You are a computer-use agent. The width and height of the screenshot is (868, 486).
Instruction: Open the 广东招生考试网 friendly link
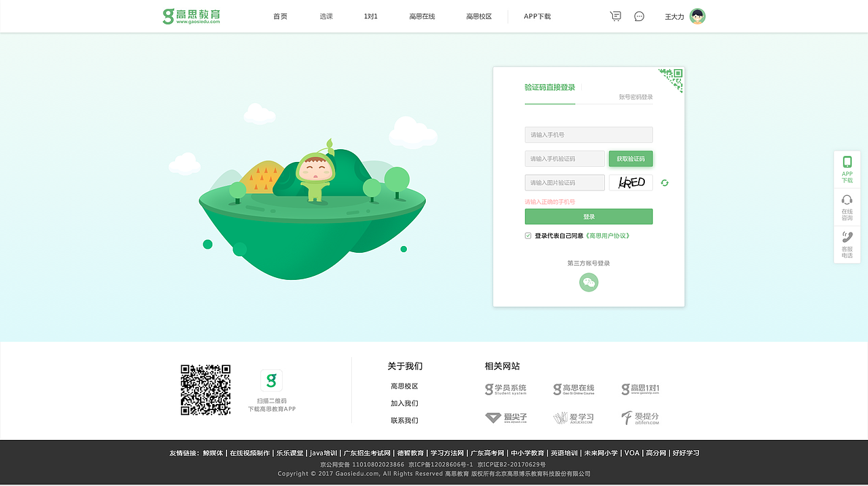click(x=367, y=453)
